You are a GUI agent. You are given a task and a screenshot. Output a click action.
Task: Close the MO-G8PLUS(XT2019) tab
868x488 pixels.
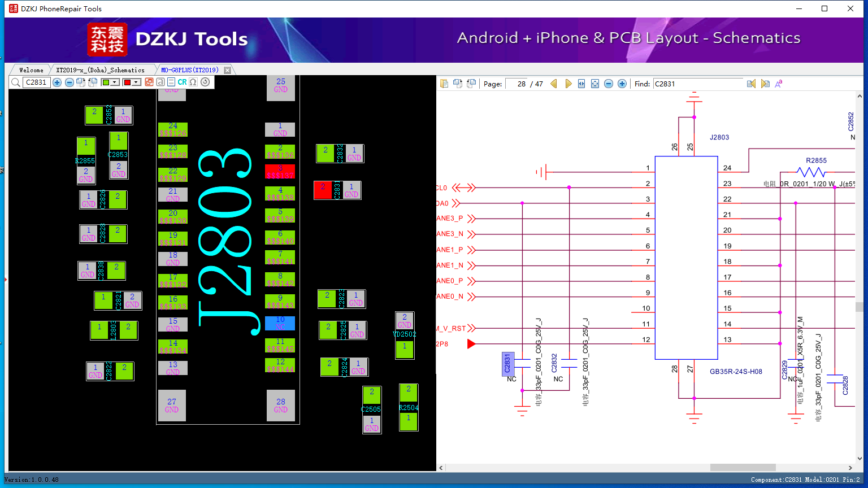(x=227, y=70)
